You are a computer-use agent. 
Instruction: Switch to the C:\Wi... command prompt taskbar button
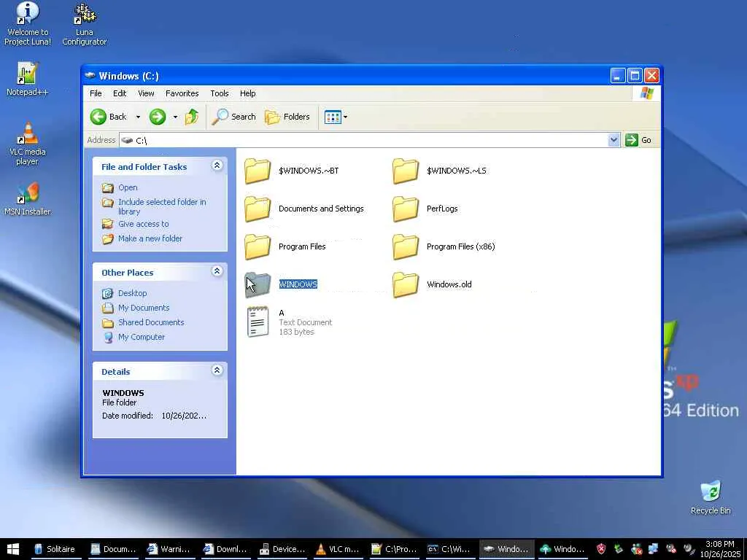coord(449,549)
